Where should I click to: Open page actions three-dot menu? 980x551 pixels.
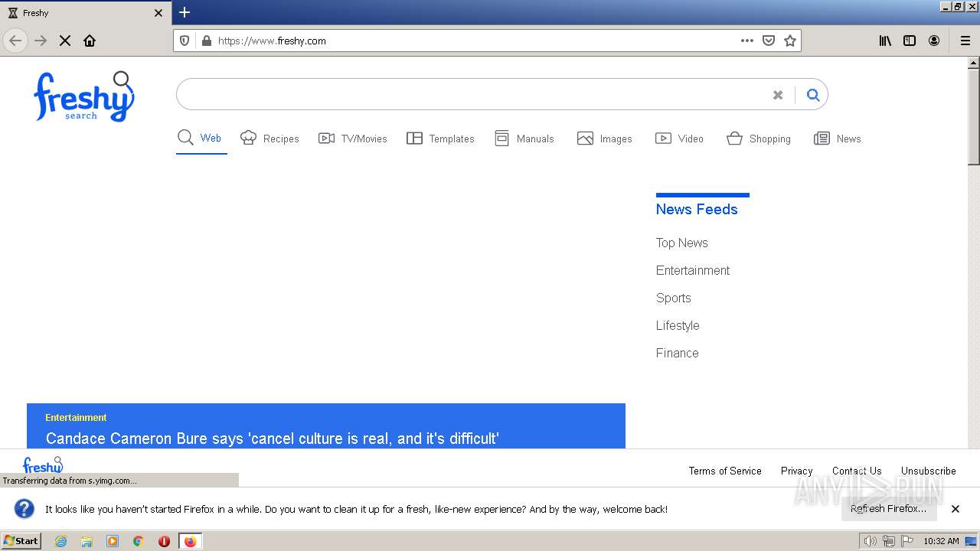(x=747, y=41)
